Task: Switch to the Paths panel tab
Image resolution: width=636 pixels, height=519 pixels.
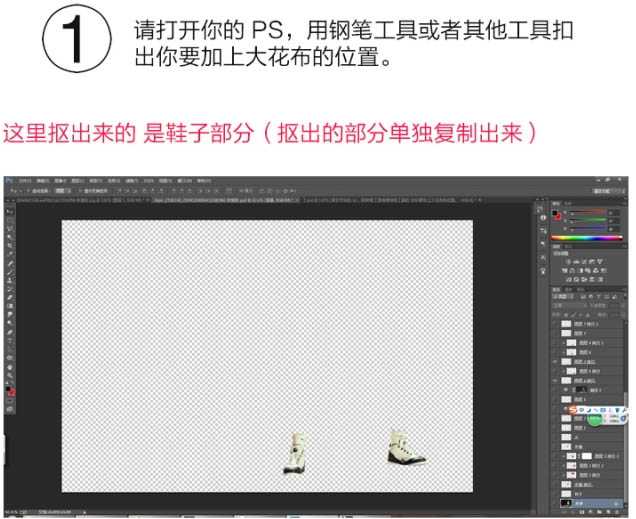Action: pyautogui.click(x=581, y=290)
